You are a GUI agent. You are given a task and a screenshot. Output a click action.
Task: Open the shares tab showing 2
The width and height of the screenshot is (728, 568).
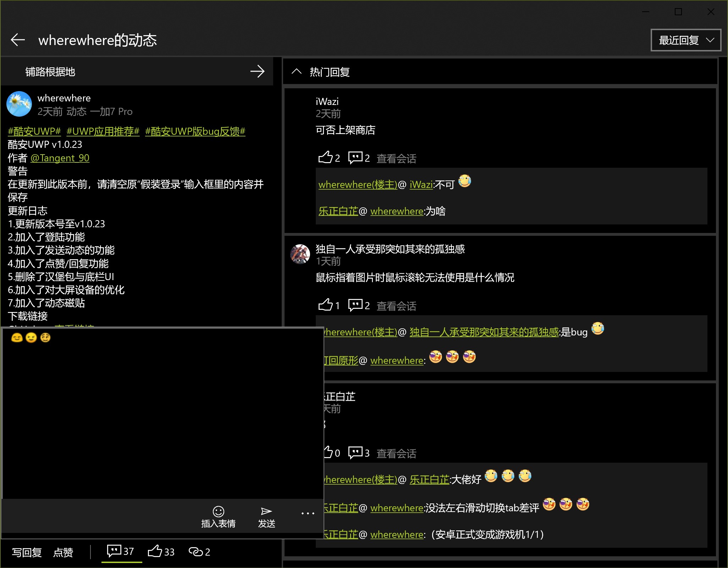(199, 552)
